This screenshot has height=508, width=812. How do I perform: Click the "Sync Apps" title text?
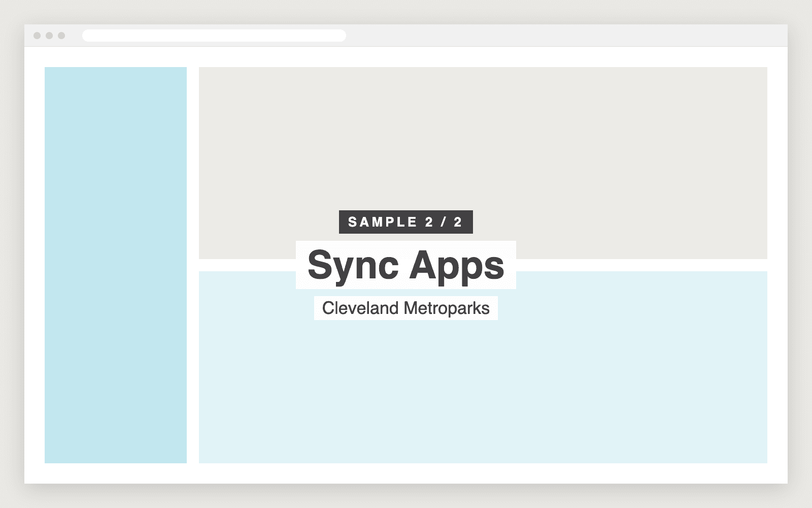tap(406, 265)
